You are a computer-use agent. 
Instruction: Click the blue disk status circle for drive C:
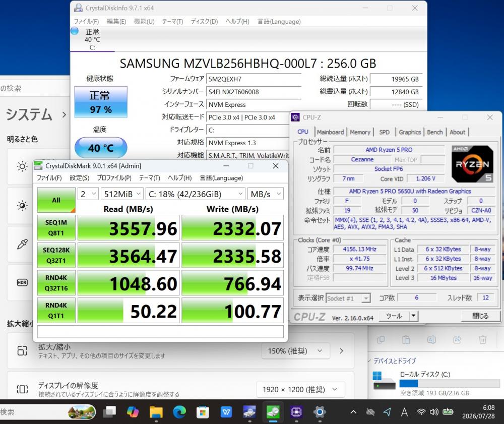[x=75, y=31]
